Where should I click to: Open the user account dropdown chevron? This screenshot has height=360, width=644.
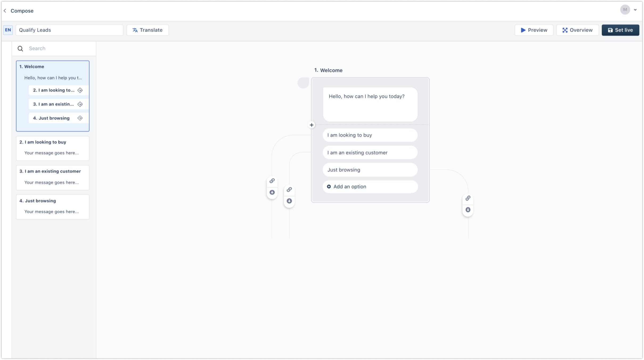tap(635, 10)
